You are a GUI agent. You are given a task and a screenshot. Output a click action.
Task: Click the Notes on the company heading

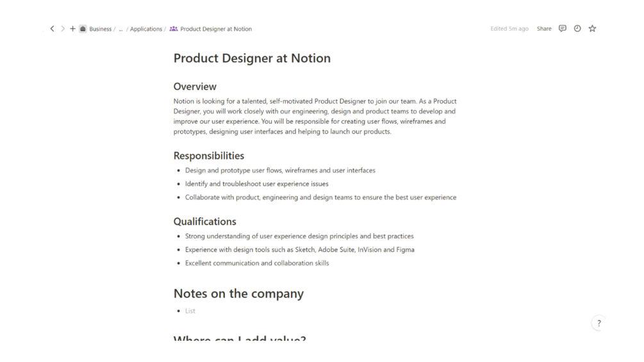(238, 294)
